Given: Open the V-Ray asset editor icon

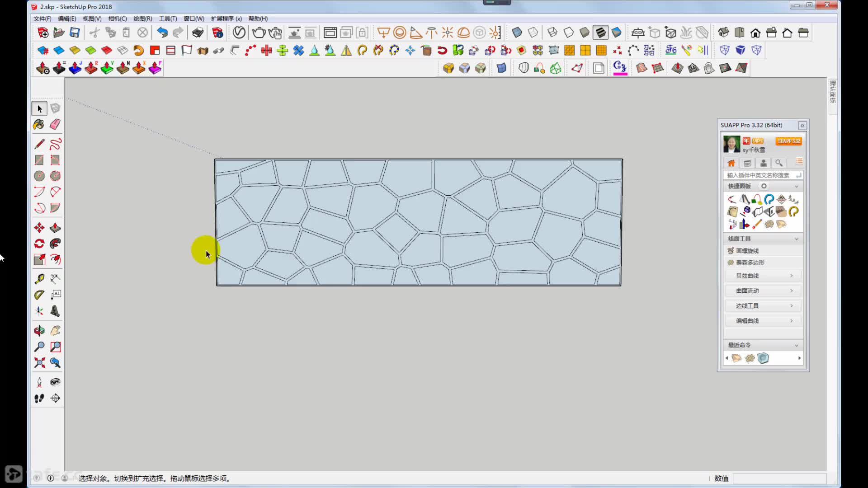Looking at the screenshot, I should 239,33.
